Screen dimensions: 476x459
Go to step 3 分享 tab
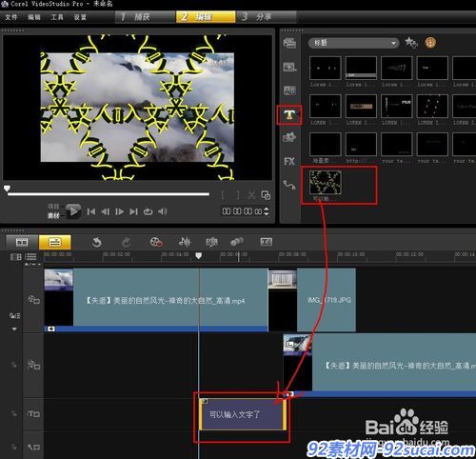(267, 17)
